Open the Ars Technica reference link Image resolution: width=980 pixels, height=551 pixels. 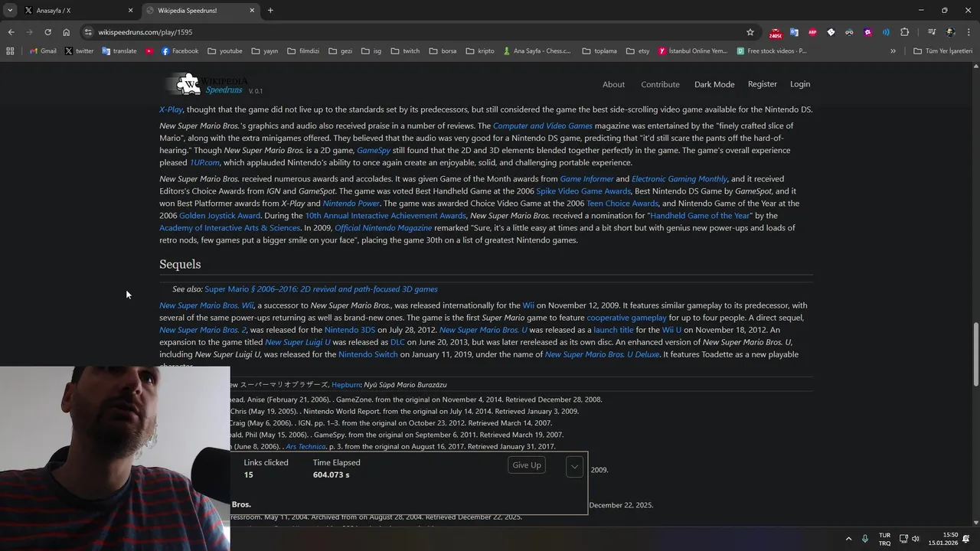click(305, 446)
